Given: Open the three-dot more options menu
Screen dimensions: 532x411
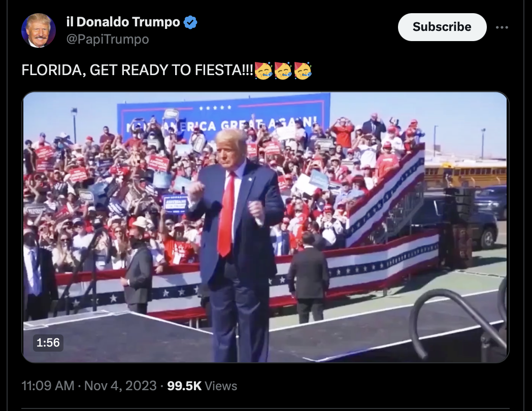Looking at the screenshot, I should (x=502, y=27).
